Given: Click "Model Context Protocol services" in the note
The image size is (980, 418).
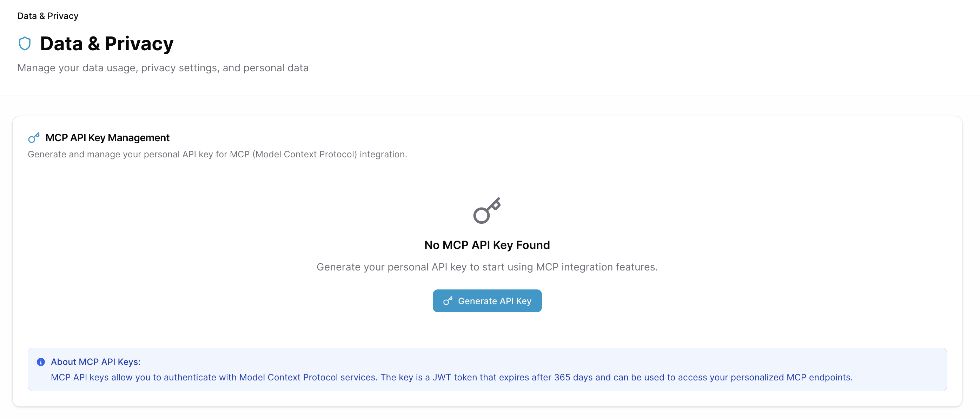Looking at the screenshot, I should (308, 377).
